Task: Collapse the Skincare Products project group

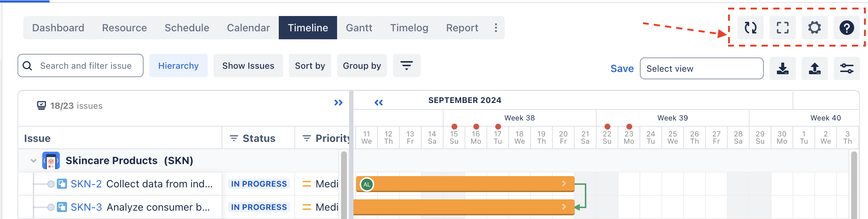Action: 34,161
